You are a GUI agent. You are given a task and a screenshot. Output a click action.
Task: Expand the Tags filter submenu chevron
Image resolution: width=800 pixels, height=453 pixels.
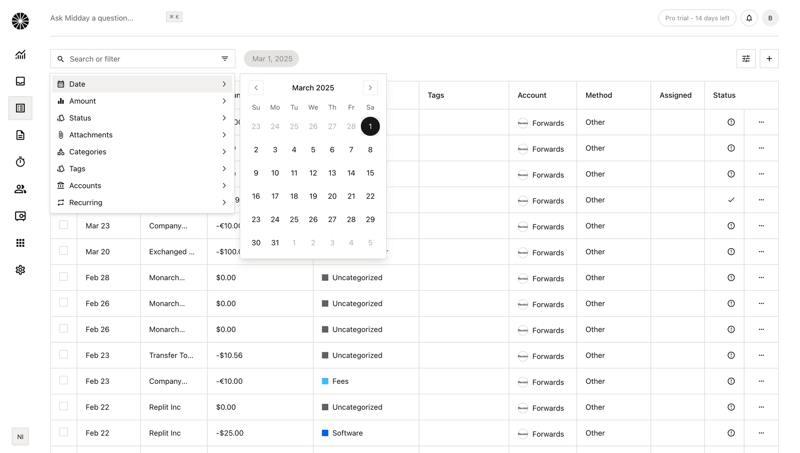click(x=224, y=168)
